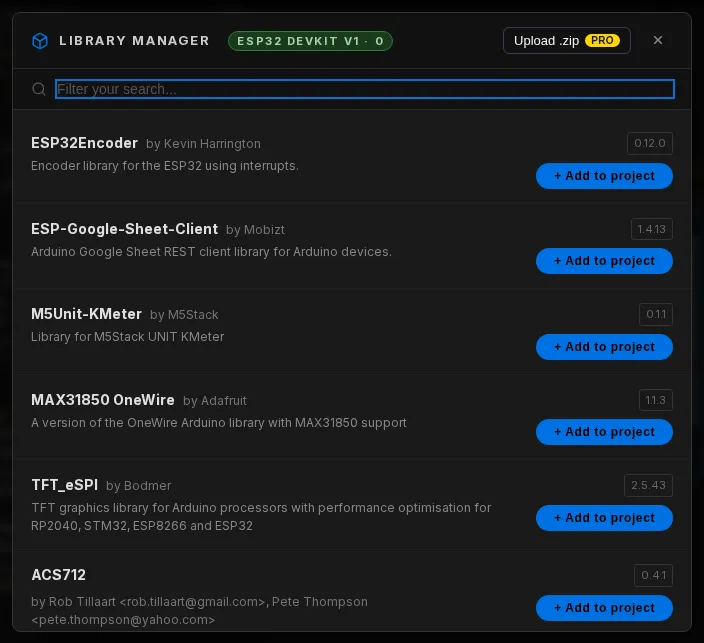The image size is (704, 643).
Task: Close the Library Manager dialog
Action: (x=658, y=40)
